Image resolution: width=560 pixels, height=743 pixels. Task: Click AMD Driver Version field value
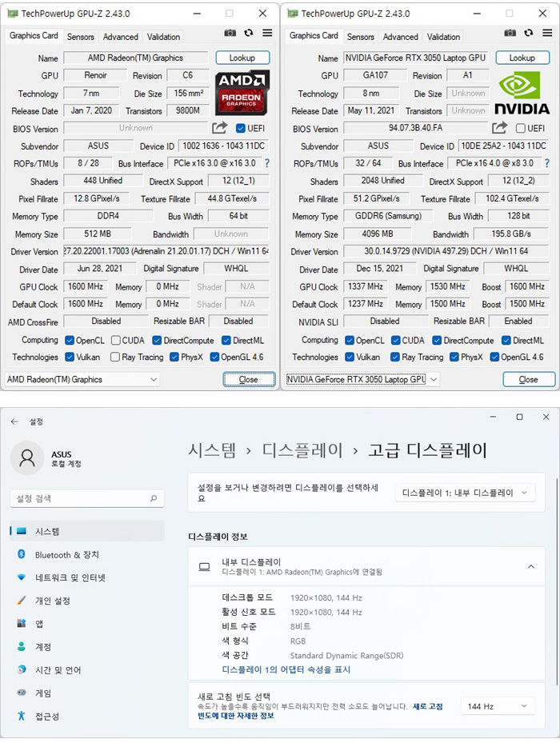pos(166,251)
